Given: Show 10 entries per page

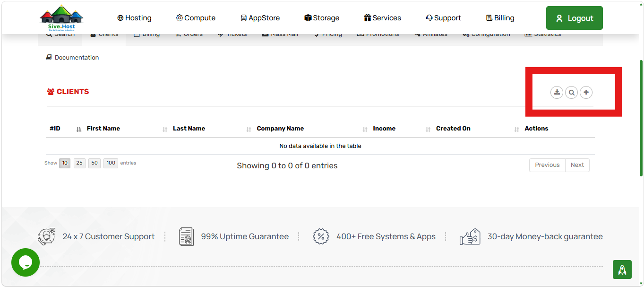Looking at the screenshot, I should coord(65,163).
